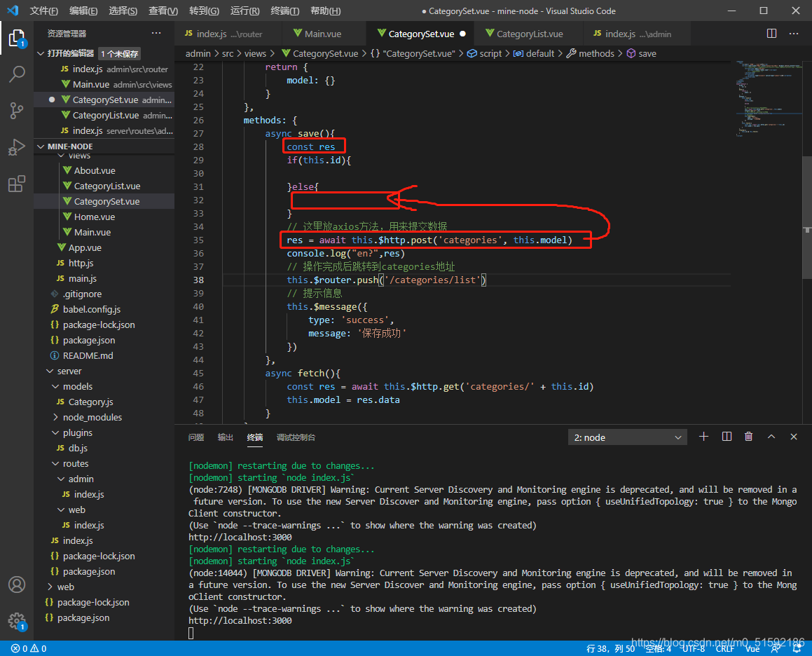Open the Source Control view
This screenshot has width=812, height=656.
tap(17, 111)
